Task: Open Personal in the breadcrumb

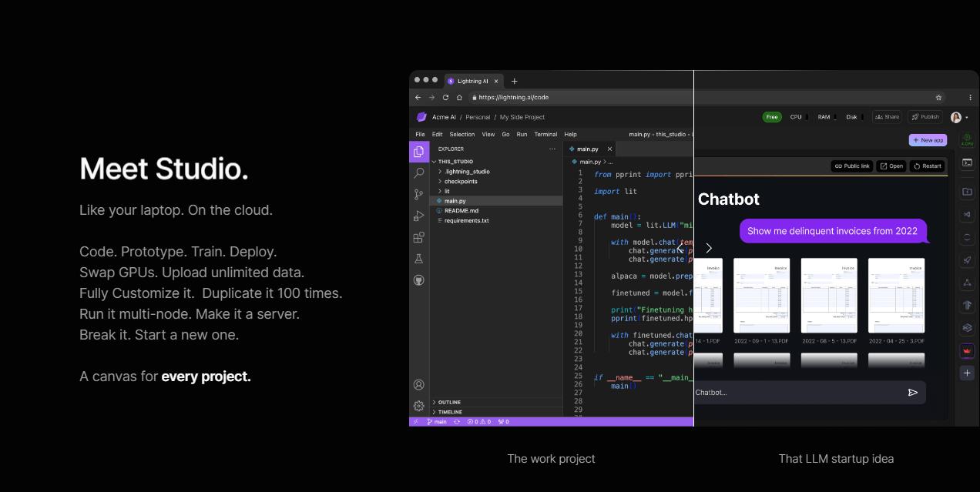Action: (478, 117)
